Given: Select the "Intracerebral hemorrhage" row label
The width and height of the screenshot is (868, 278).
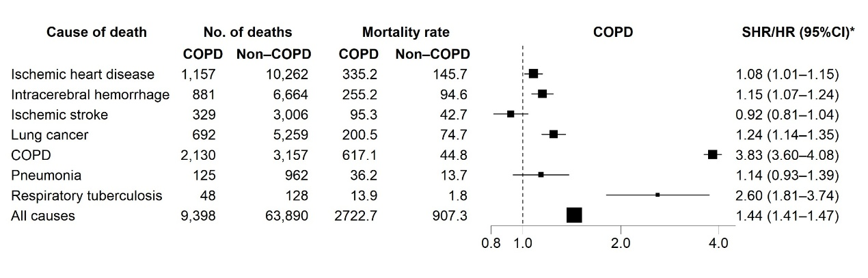Looking at the screenshot, I should click(90, 94).
